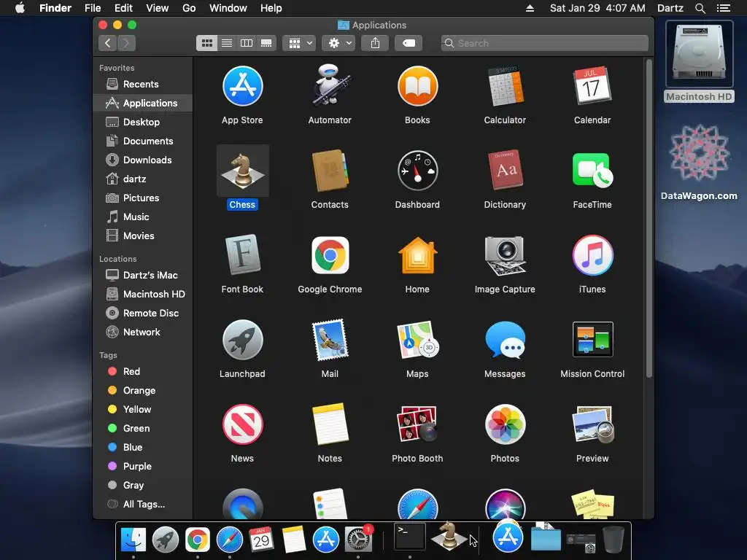The image size is (747, 560).
Task: Open the Action gear dropdown menu
Action: 338,43
